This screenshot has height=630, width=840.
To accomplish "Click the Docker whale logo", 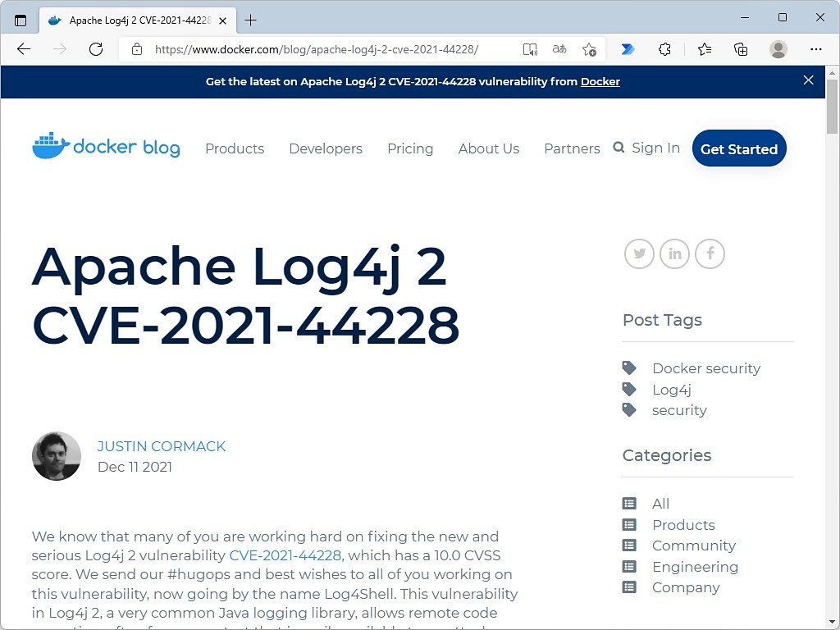I will 51,146.
